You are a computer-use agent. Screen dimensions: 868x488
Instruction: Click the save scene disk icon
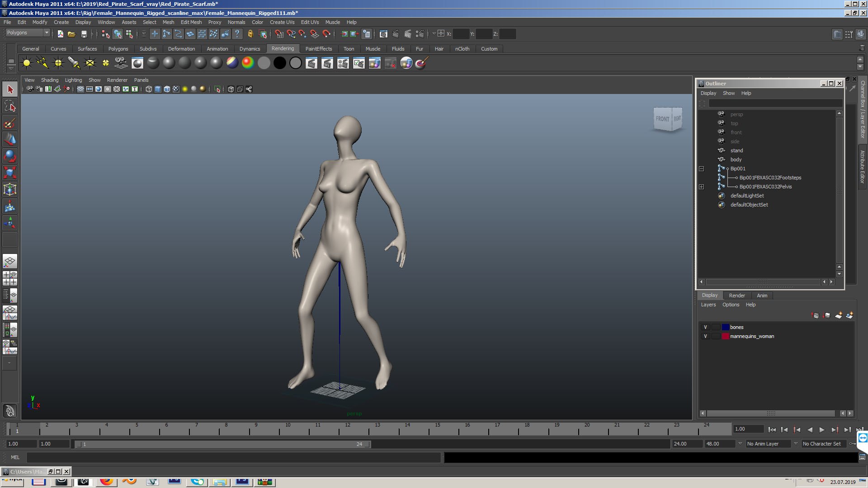(x=84, y=34)
